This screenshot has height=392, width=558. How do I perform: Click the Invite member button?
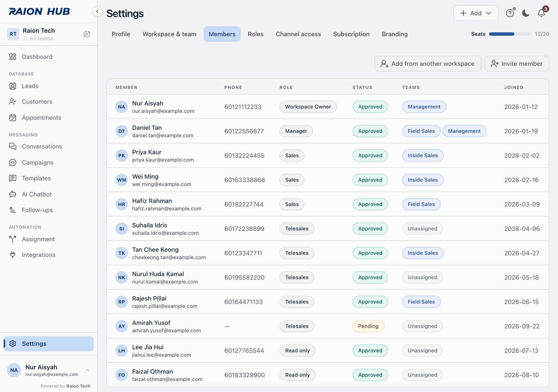[x=516, y=64]
